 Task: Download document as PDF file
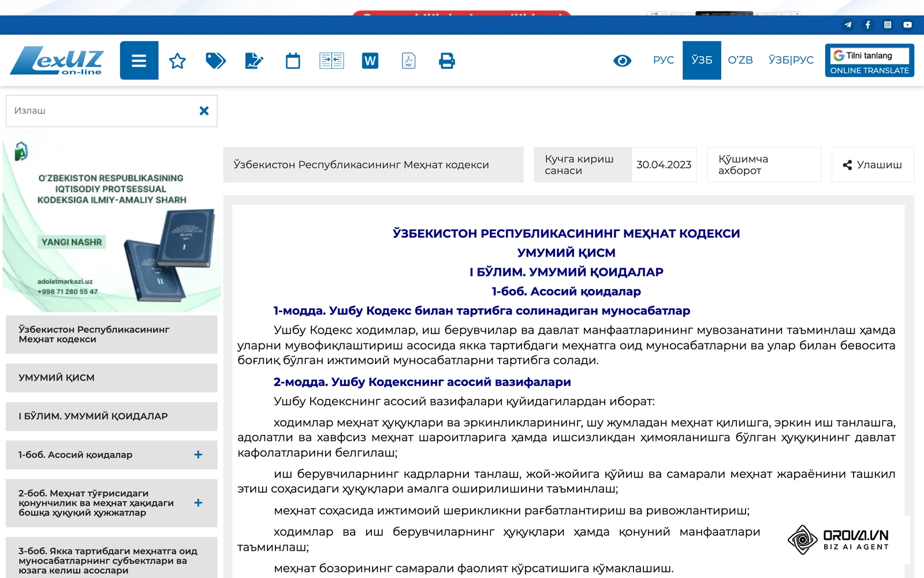(x=409, y=60)
